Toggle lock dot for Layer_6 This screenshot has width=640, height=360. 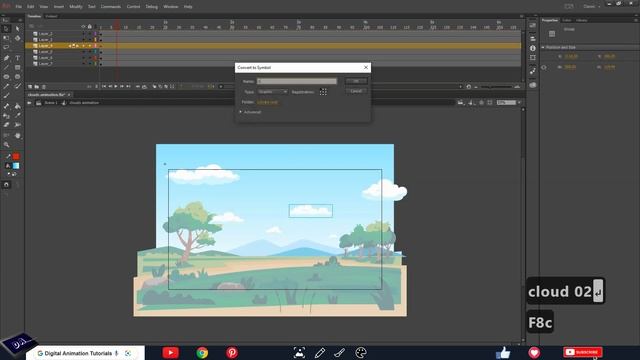[x=90, y=58]
